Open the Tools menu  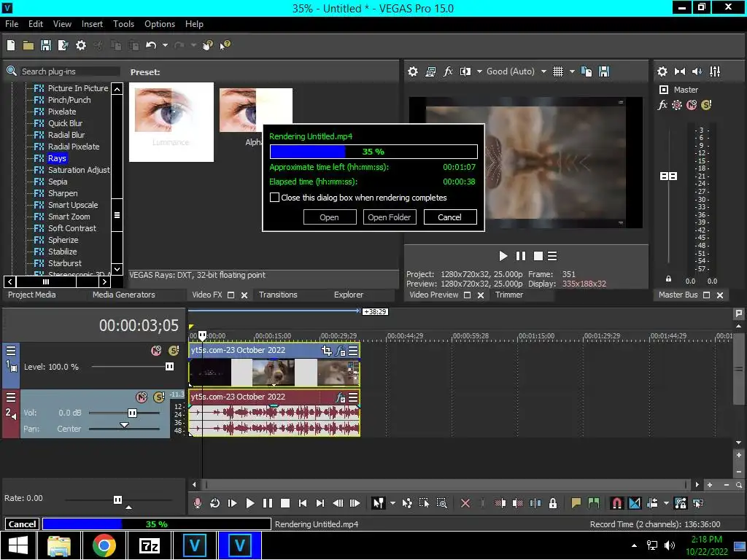click(x=123, y=24)
